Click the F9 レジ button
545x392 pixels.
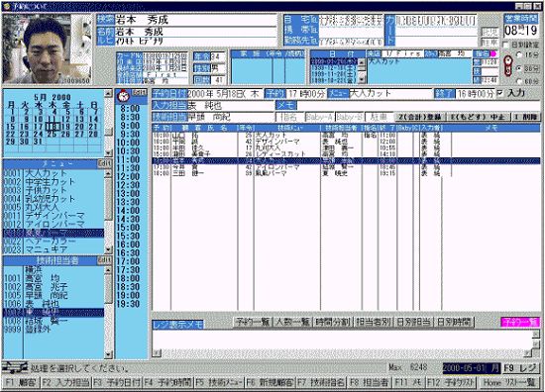520,368
